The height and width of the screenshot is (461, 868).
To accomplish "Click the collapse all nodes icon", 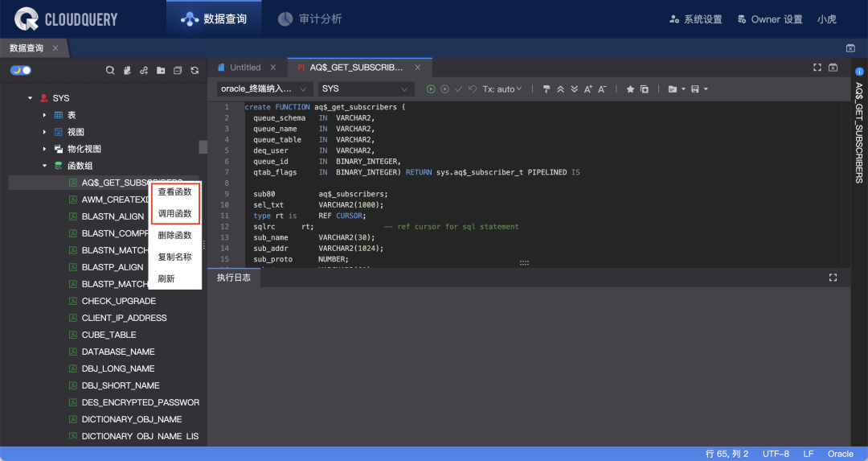I will point(178,70).
